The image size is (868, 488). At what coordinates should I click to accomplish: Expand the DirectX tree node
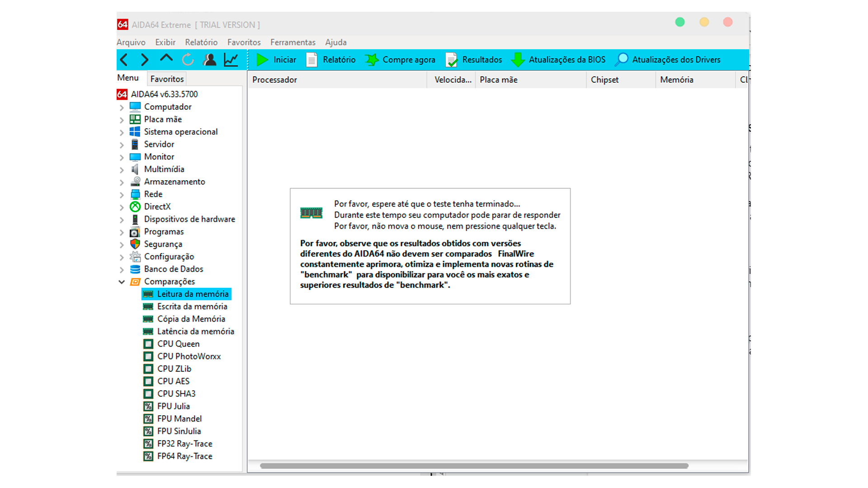tap(122, 207)
